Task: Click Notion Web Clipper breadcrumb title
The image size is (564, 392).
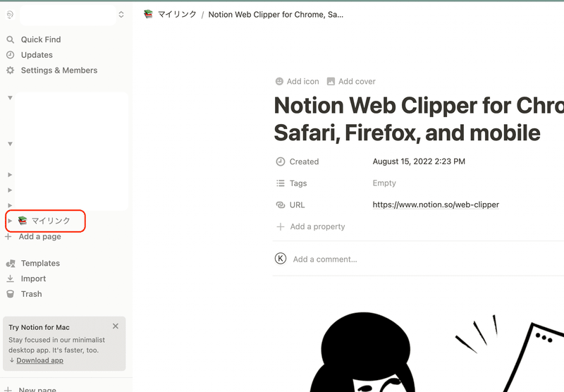Action: [x=276, y=14]
